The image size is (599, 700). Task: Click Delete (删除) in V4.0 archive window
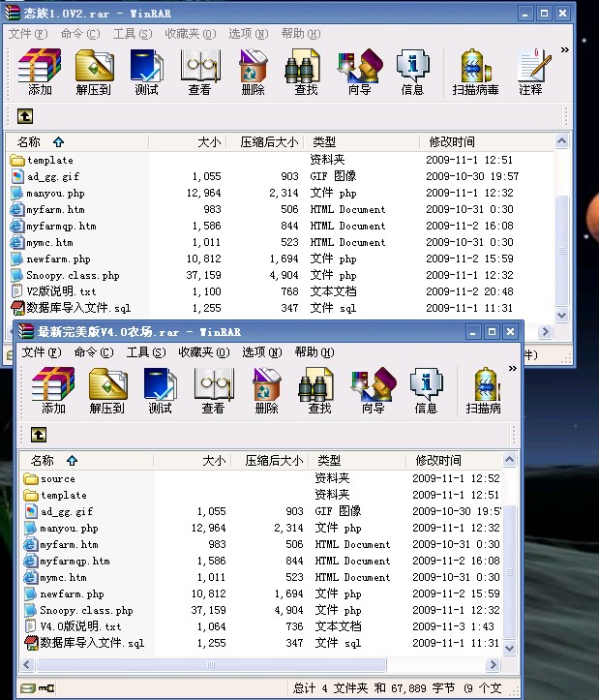tap(266, 390)
